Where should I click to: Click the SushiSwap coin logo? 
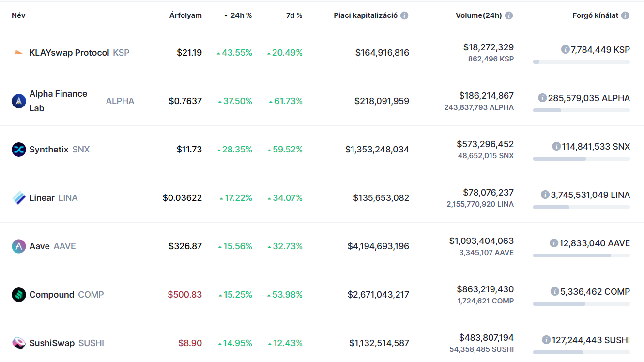(x=18, y=343)
